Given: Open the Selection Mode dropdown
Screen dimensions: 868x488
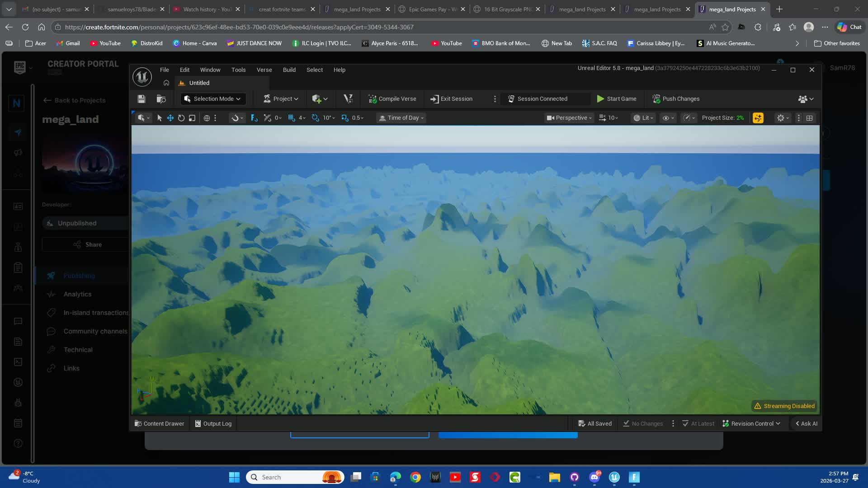Looking at the screenshot, I should [x=213, y=99].
